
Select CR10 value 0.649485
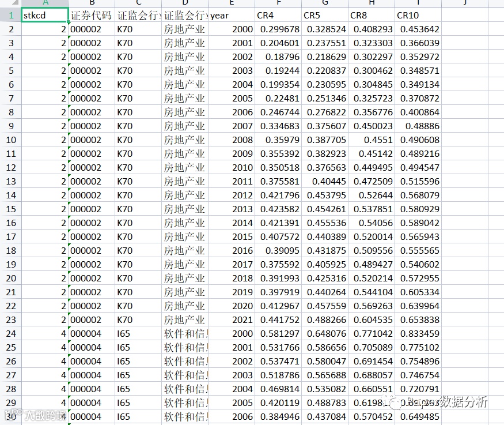(x=418, y=416)
